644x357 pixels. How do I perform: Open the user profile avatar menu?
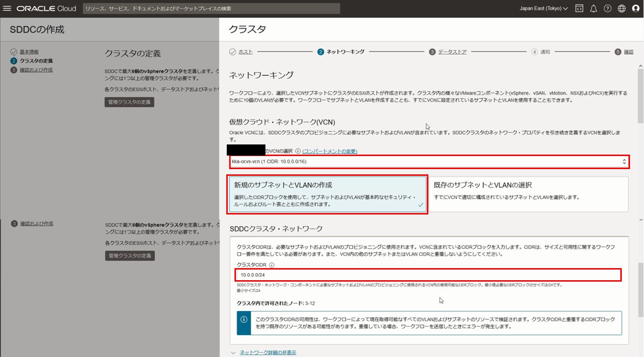(x=636, y=9)
